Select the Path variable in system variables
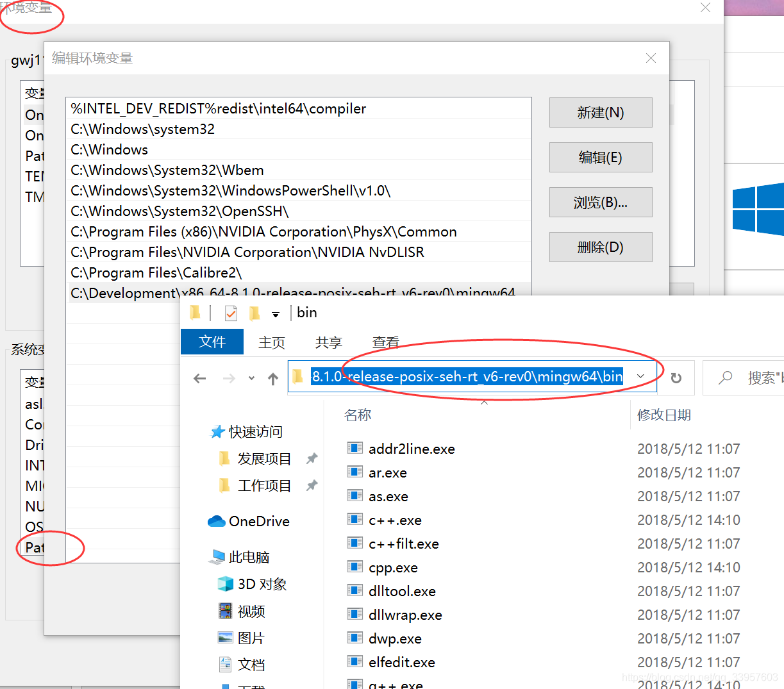The width and height of the screenshot is (784, 689). pos(35,547)
